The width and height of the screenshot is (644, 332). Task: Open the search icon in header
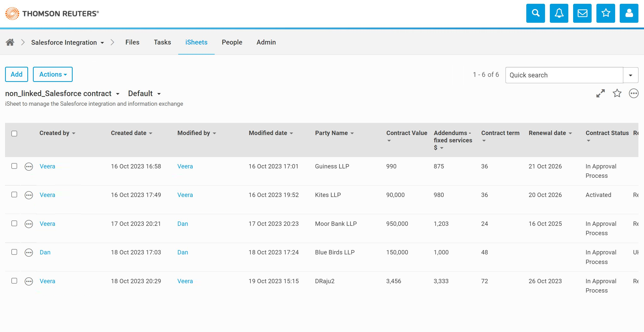(x=535, y=13)
